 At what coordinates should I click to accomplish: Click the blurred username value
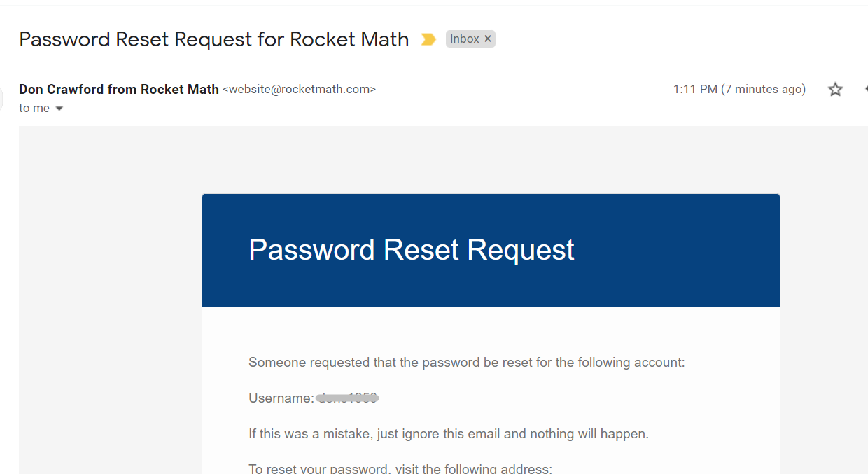pyautogui.click(x=347, y=398)
